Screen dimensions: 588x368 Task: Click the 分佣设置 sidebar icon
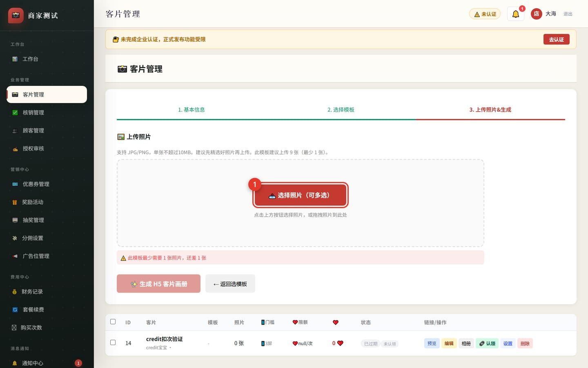[15, 238]
